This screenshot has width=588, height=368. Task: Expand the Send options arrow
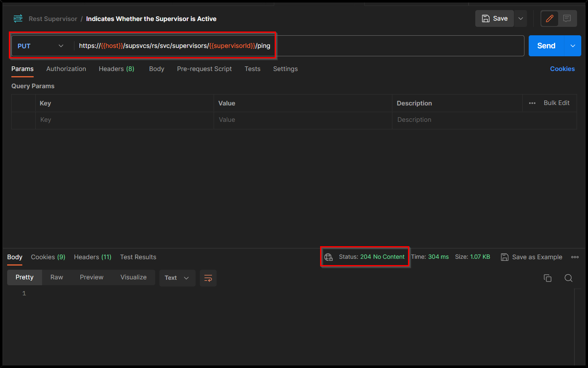tap(573, 46)
